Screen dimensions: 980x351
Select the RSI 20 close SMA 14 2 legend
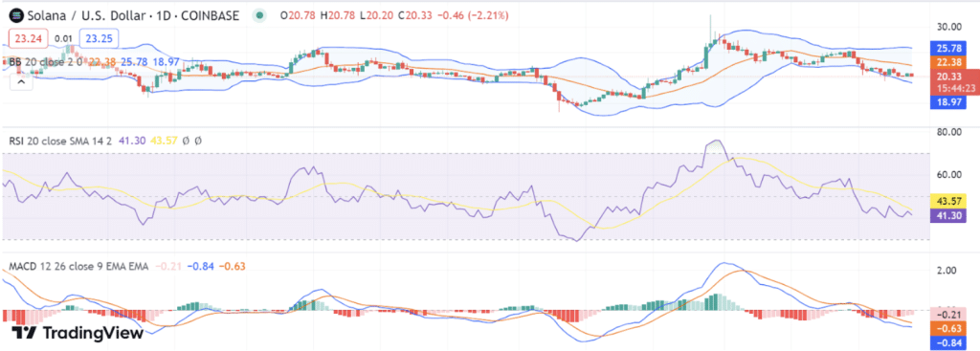60,142
